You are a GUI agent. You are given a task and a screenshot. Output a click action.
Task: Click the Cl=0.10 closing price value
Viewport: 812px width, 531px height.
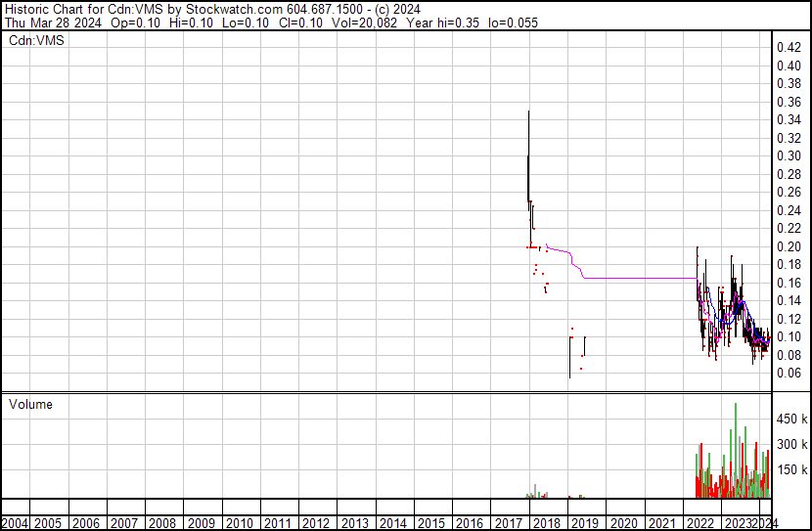click(x=301, y=22)
